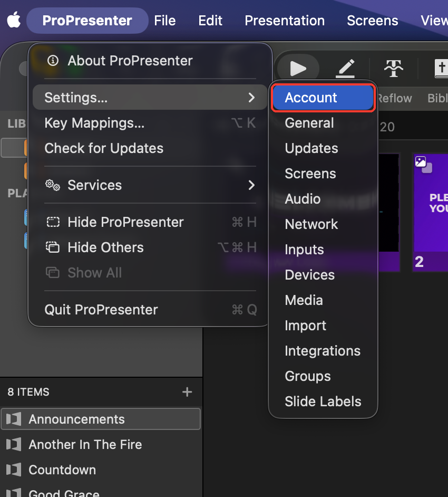This screenshot has width=448, height=497.
Task: Select slide thumbnail number 2
Action: 431,213
